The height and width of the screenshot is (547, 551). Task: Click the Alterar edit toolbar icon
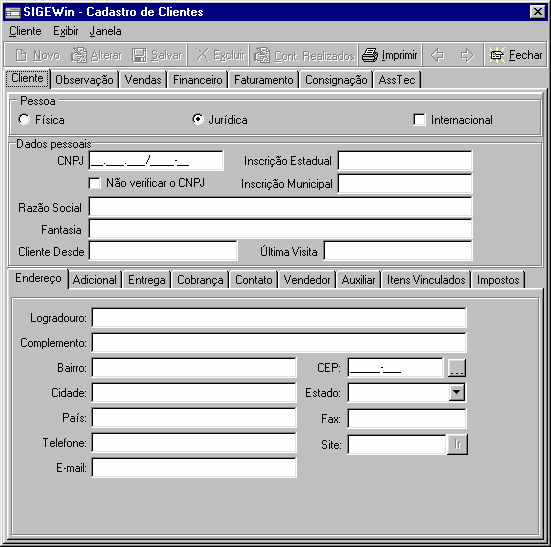click(x=79, y=55)
